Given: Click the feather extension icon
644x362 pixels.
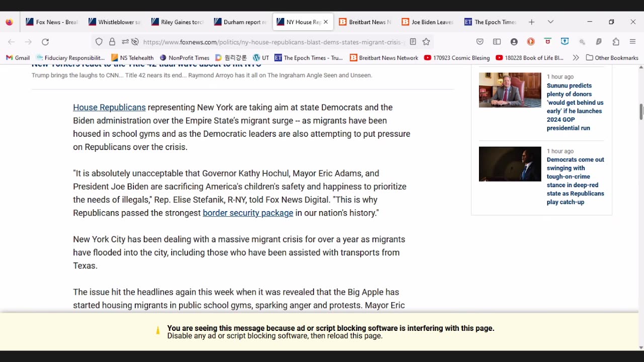Looking at the screenshot, I should pos(599,42).
